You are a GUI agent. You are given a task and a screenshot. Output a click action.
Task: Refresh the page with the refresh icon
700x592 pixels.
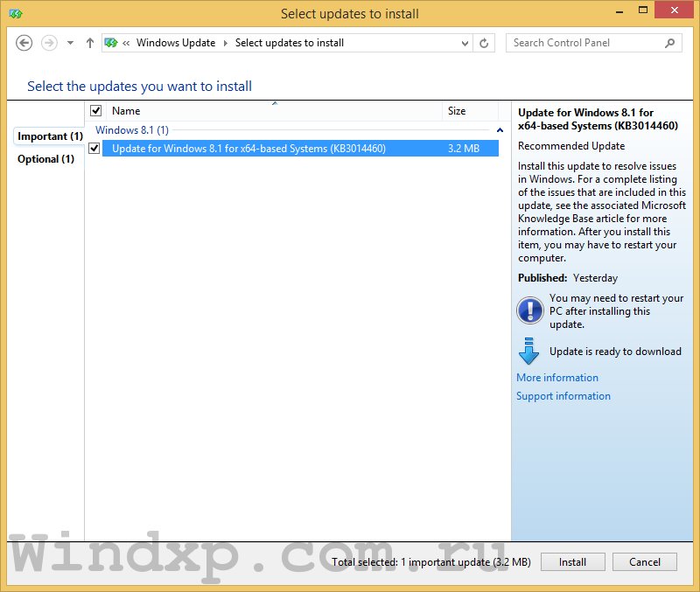(x=484, y=43)
